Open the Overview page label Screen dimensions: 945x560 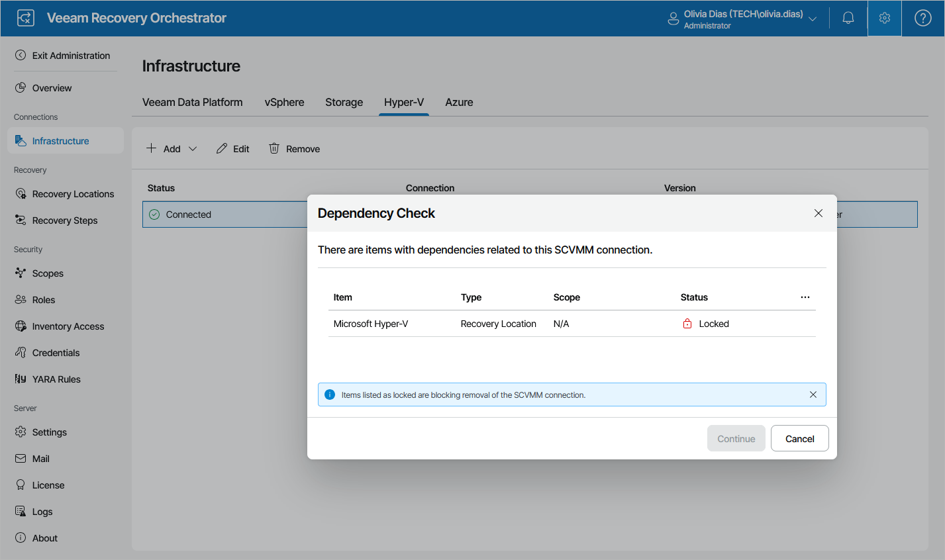[52, 88]
